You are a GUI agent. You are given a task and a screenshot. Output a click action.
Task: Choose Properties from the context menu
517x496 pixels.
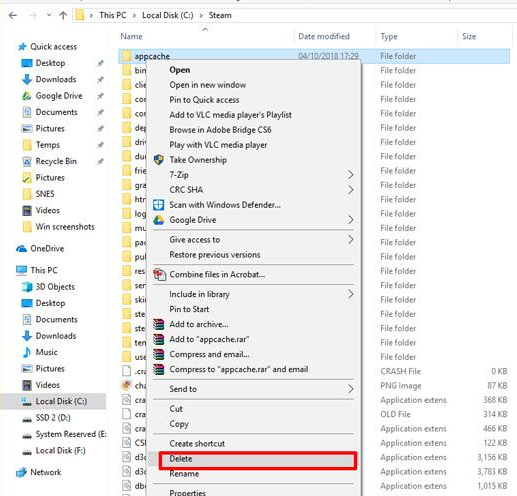pyautogui.click(x=187, y=492)
